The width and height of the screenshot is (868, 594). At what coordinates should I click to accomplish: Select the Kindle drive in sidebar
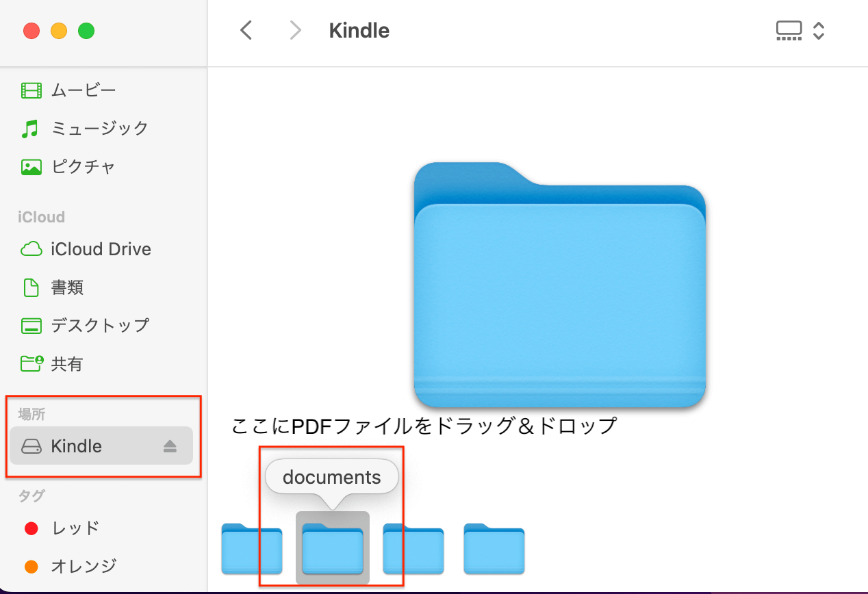pyautogui.click(x=101, y=446)
